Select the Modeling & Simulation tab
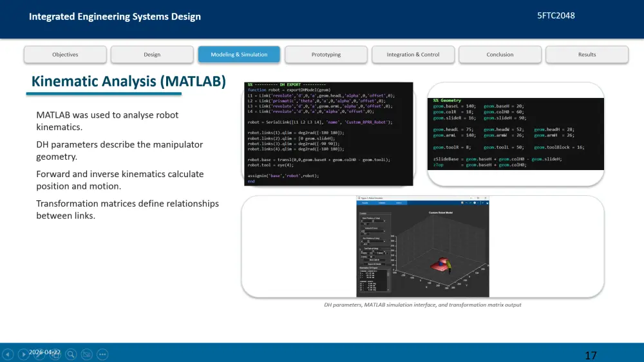 [x=239, y=54]
